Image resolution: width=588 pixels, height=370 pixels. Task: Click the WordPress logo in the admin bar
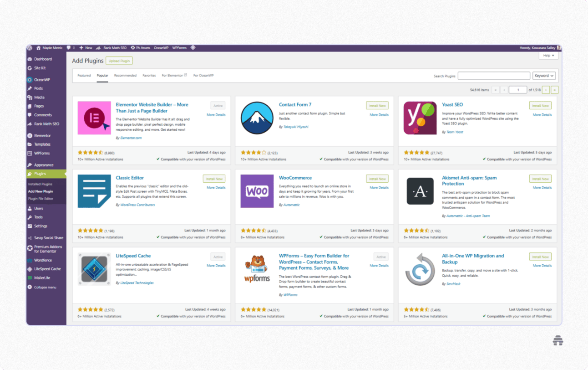(x=29, y=48)
